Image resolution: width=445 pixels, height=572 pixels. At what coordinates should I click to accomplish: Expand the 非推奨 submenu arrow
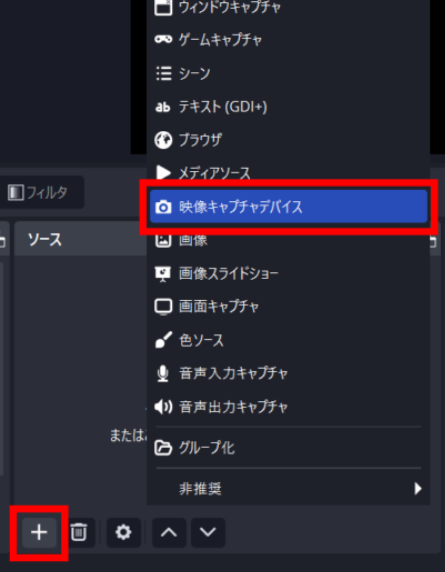418,488
